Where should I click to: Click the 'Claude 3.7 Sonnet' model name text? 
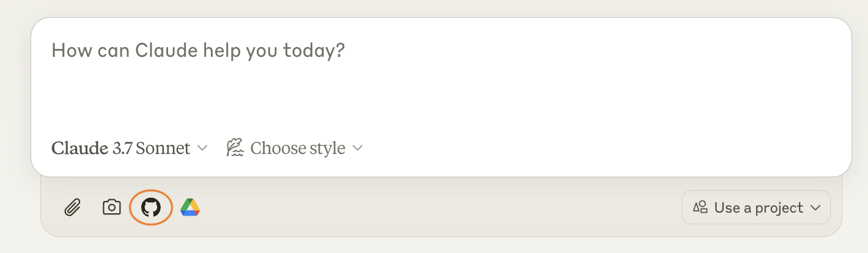(x=121, y=148)
